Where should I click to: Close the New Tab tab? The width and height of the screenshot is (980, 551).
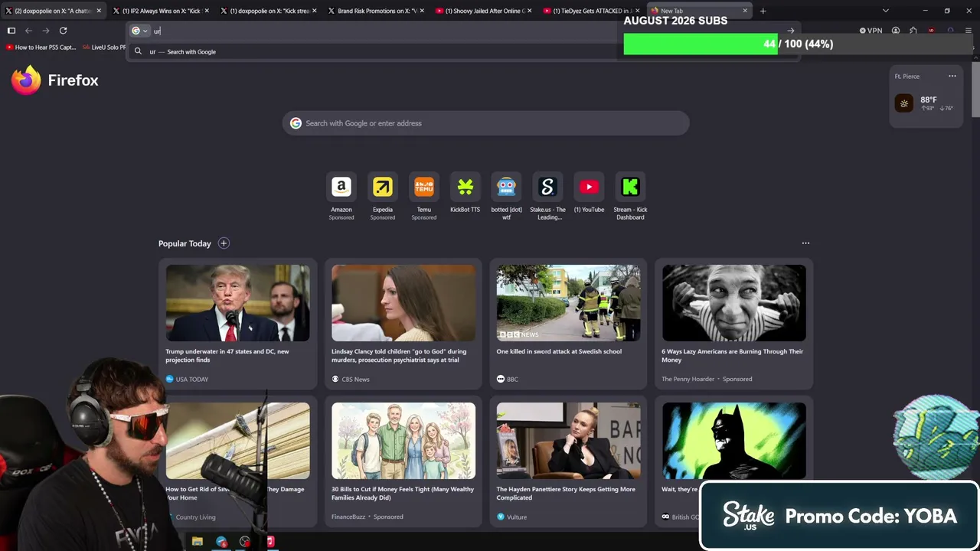(x=745, y=11)
